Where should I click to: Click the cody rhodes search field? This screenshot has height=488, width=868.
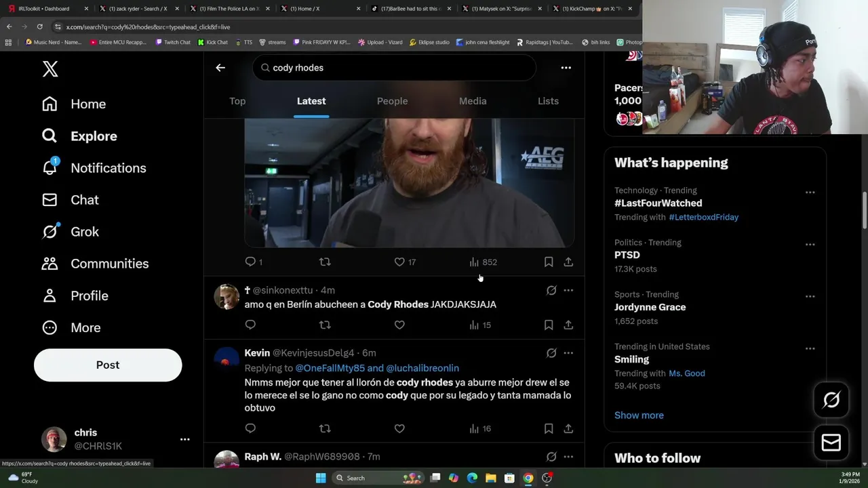pos(395,68)
